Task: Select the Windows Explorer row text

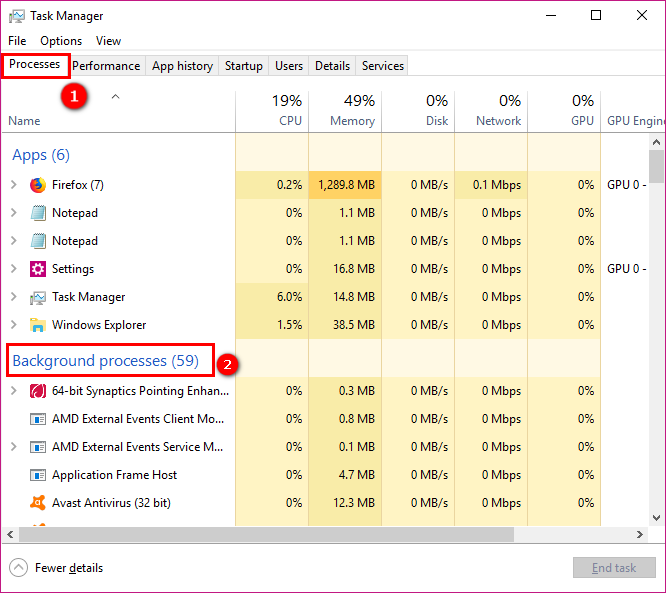Action: click(x=99, y=325)
